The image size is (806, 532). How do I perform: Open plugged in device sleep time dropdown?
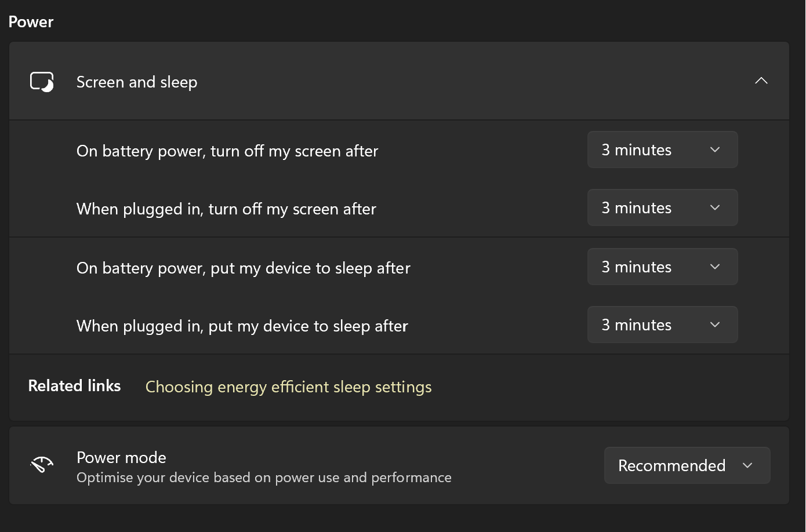point(662,325)
